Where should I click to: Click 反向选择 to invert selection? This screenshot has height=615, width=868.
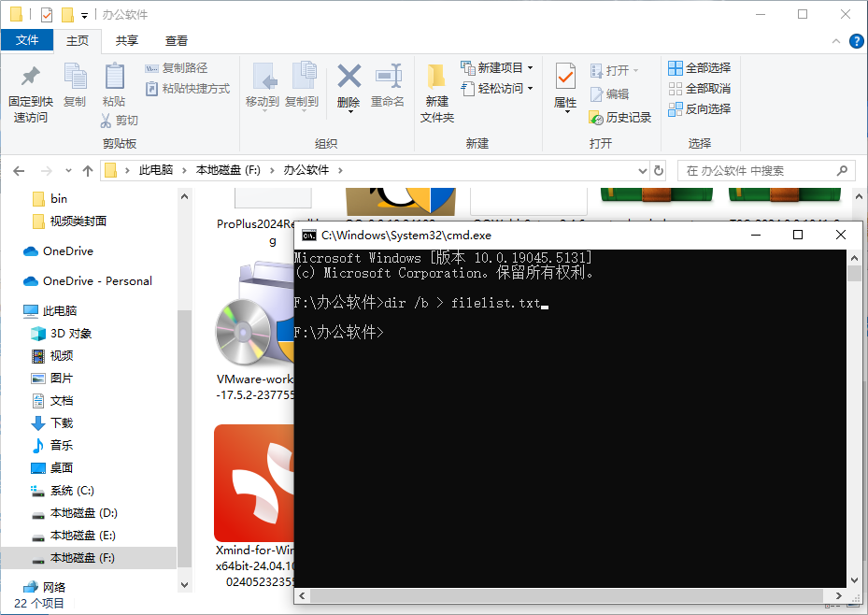coord(702,108)
